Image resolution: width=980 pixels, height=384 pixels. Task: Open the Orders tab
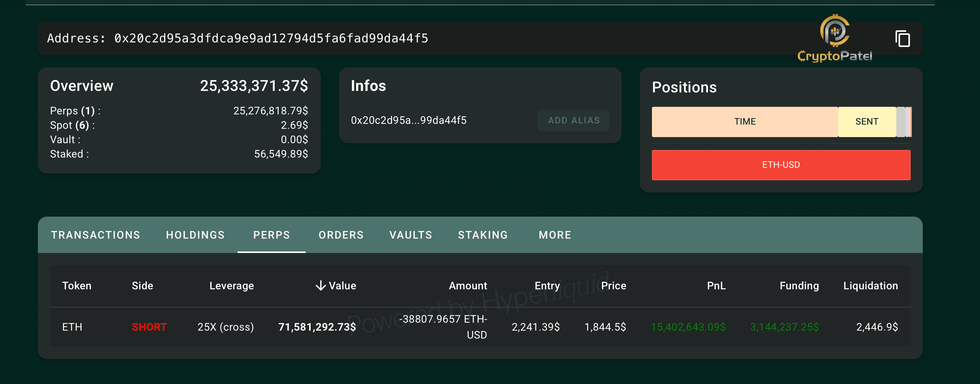[x=341, y=235]
